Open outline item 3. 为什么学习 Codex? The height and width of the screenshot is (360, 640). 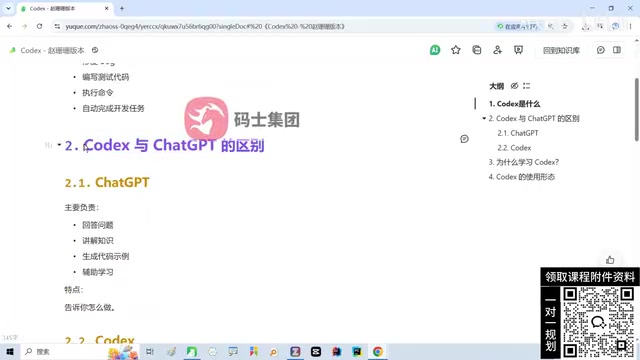[524, 162]
